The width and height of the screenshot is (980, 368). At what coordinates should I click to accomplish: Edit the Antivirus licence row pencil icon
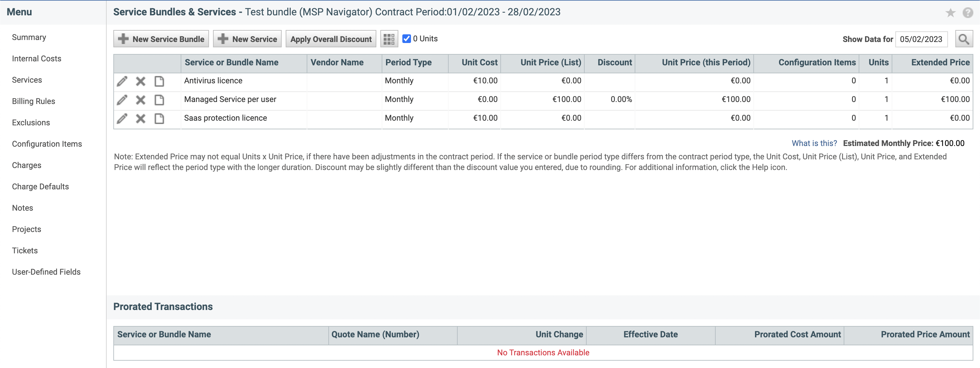tap(122, 81)
